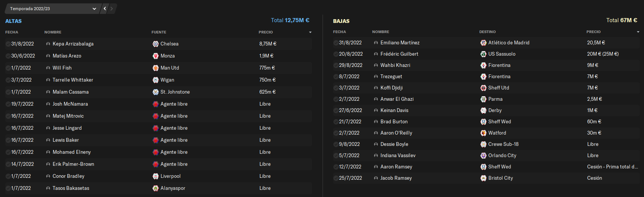Screen dimensions: 644x197
Task: Click the Watford club badge icon
Action: [483, 133]
